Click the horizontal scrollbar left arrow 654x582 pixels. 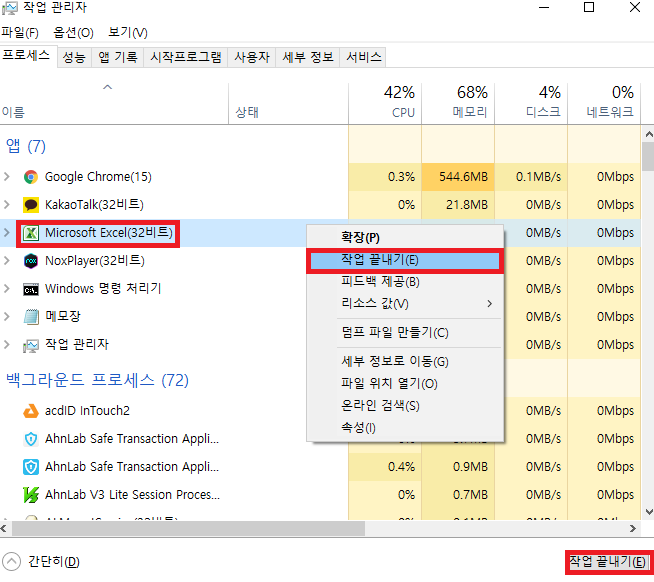(4, 529)
